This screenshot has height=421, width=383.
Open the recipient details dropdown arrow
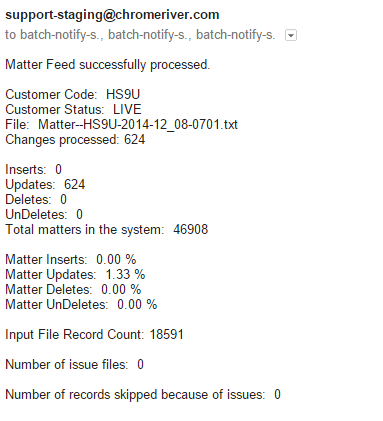pyautogui.click(x=291, y=35)
